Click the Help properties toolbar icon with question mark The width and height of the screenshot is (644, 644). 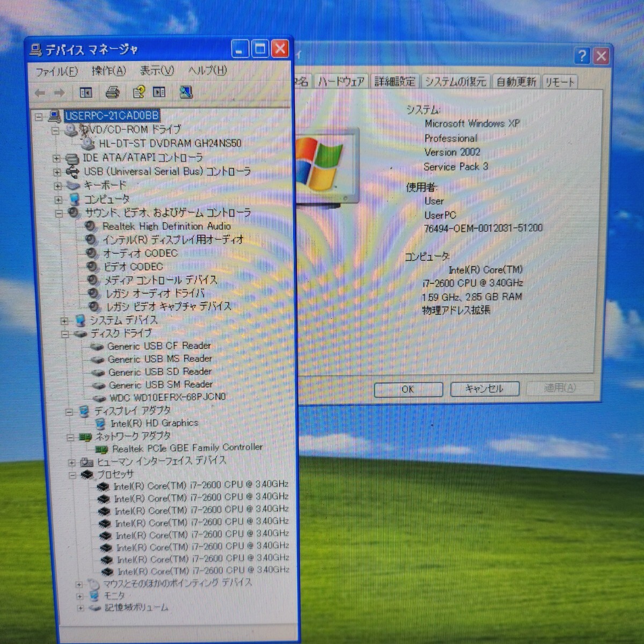tap(138, 92)
